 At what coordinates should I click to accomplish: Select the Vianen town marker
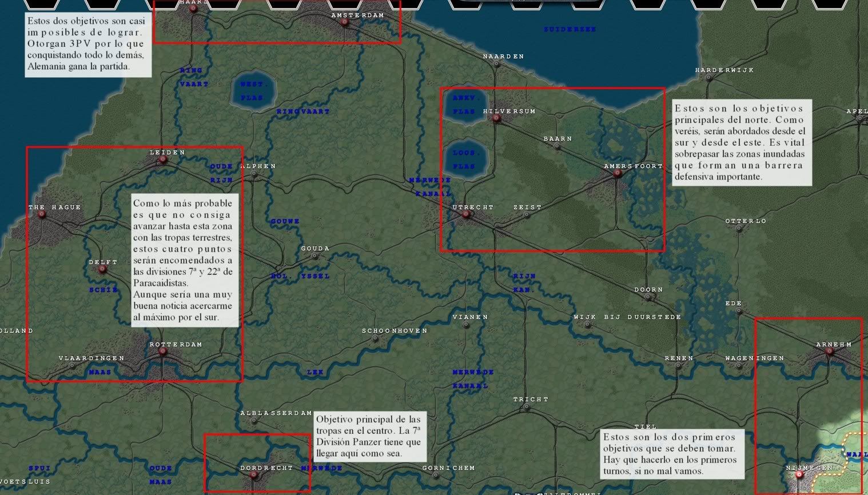tap(466, 324)
